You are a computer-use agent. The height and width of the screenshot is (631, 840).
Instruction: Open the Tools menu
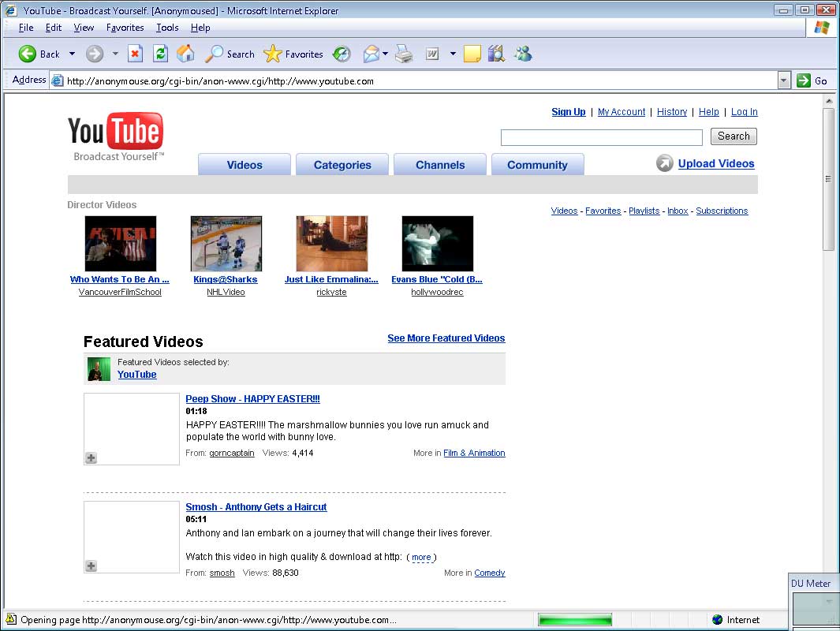[167, 28]
